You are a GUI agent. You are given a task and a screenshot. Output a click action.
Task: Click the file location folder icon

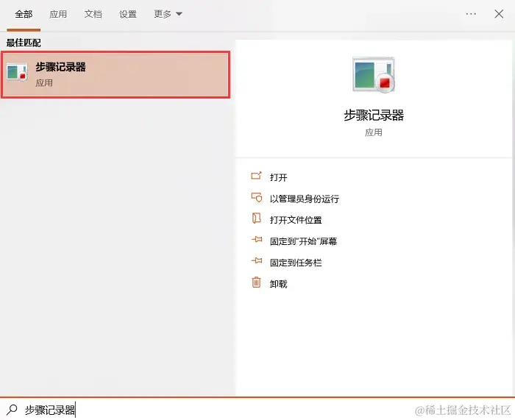256,218
